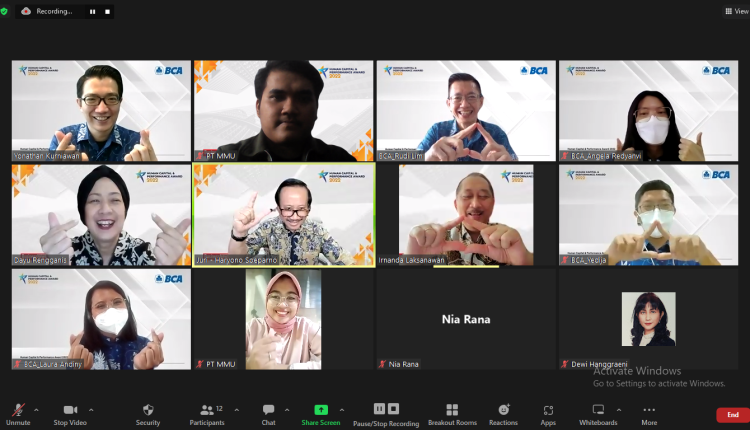Viewport: 750px width, 430px height.
Task: Open the Chat panel
Action: pos(268,410)
